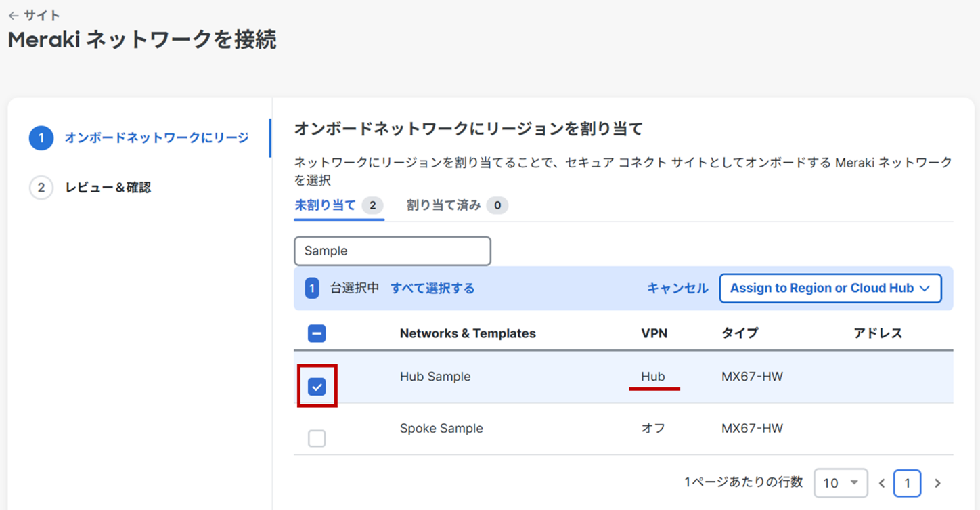This screenshot has width=980, height=510.
Task: Click Networks & Templates column header
Action: [x=468, y=333]
